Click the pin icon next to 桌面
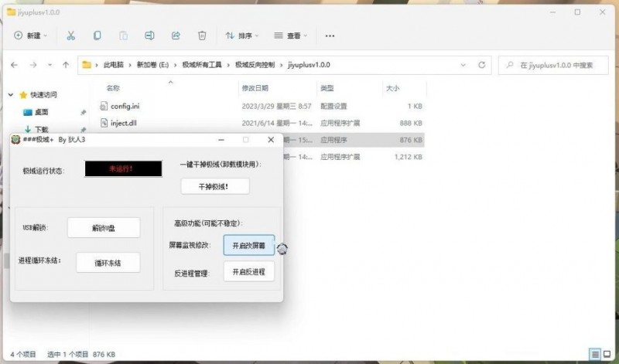The image size is (619, 364). point(84,112)
